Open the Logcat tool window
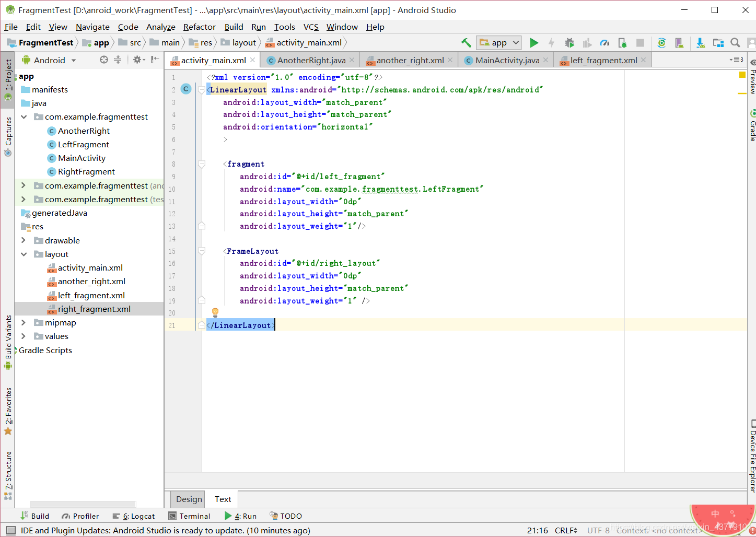 point(134,516)
